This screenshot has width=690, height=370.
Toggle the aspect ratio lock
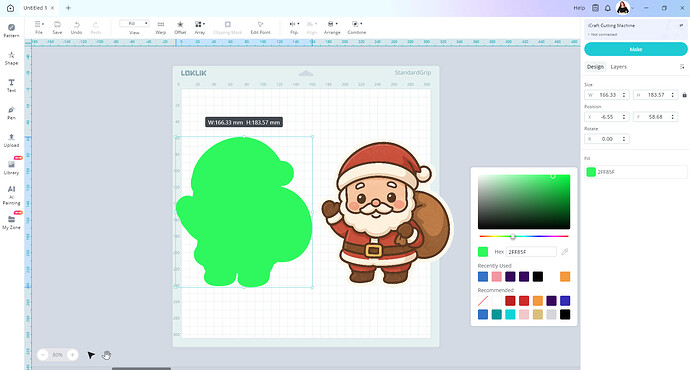pyautogui.click(x=684, y=95)
